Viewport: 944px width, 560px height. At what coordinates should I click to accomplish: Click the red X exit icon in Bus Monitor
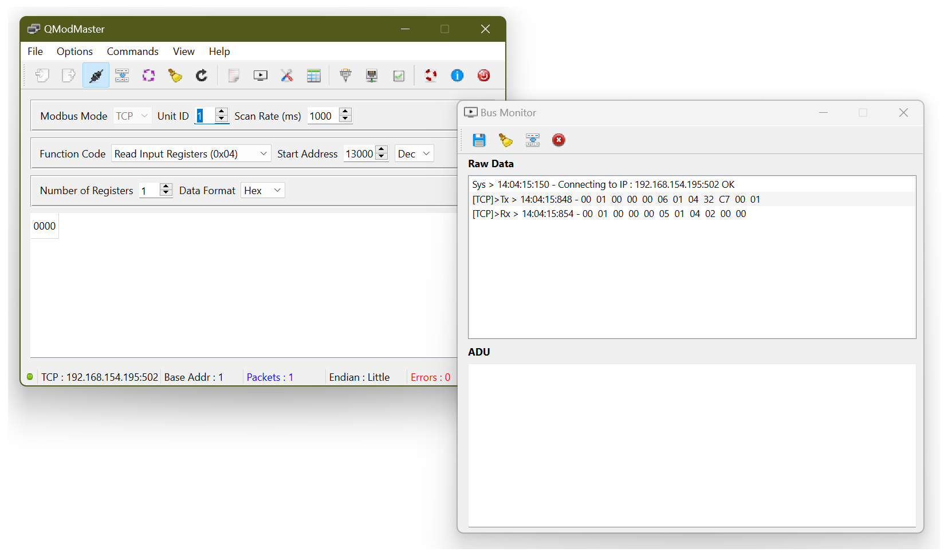[x=559, y=140]
